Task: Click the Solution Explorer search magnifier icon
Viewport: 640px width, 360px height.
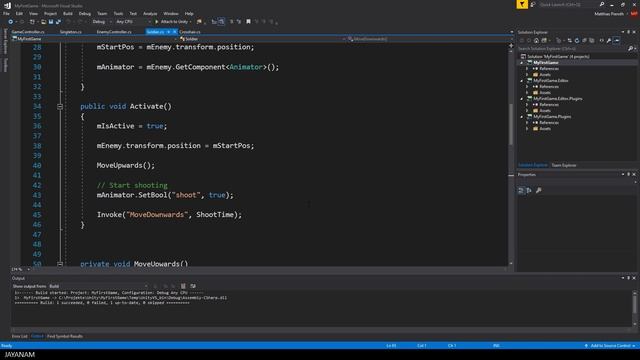Action: pos(631,49)
